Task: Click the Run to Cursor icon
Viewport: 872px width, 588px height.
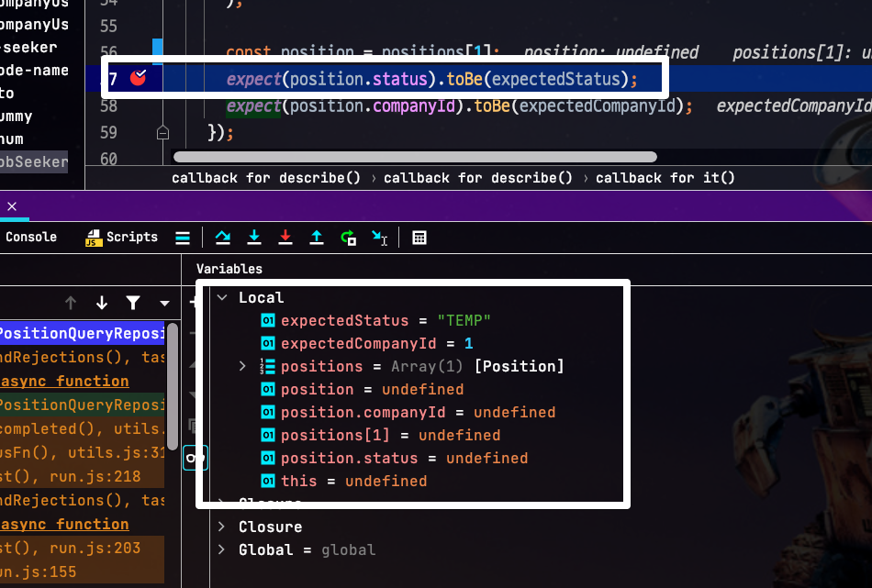Action: [379, 238]
